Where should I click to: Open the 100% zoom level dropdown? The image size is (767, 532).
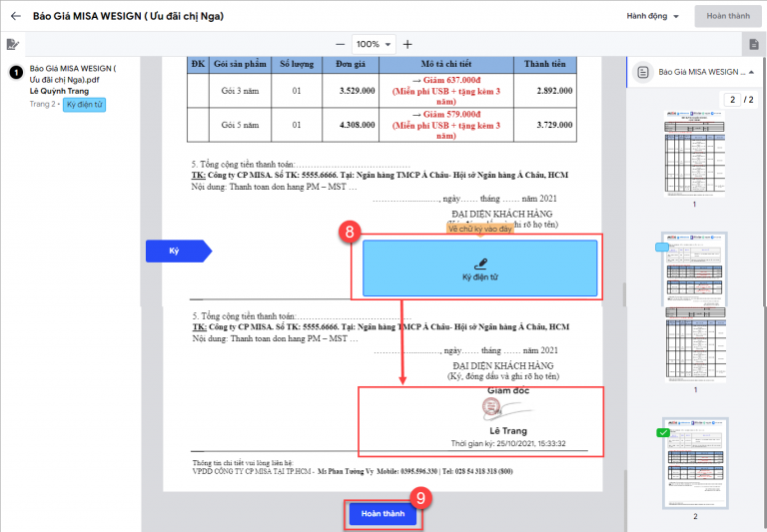(x=374, y=45)
